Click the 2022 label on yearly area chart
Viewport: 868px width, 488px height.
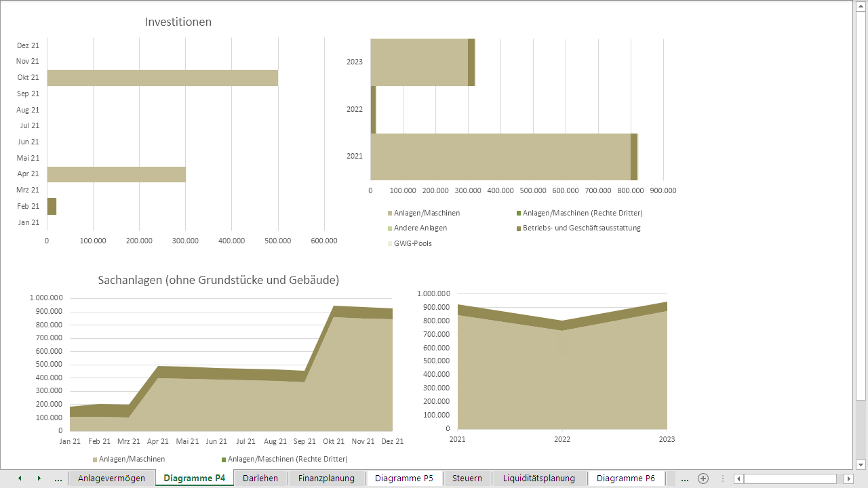[562, 439]
